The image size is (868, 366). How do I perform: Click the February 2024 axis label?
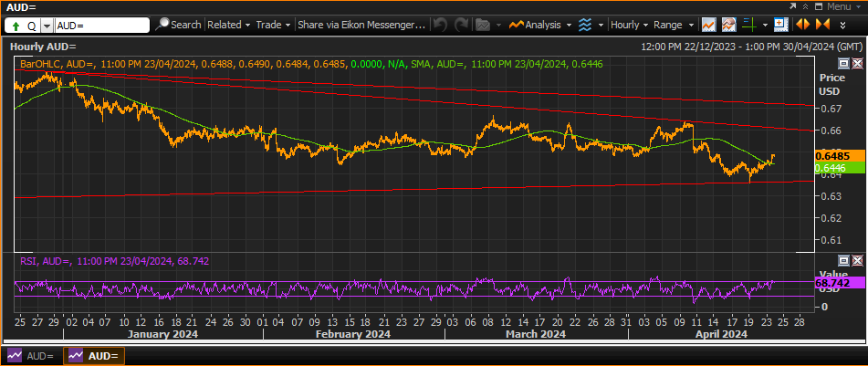(355, 334)
